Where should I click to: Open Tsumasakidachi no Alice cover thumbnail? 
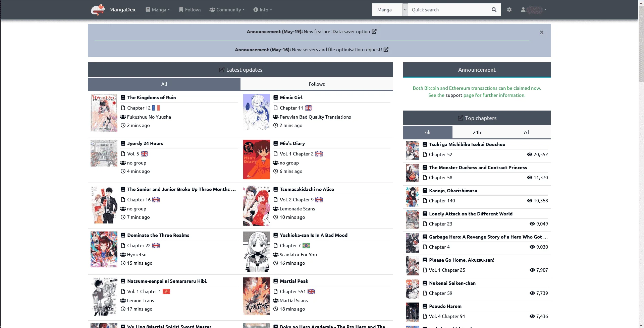coord(257,206)
